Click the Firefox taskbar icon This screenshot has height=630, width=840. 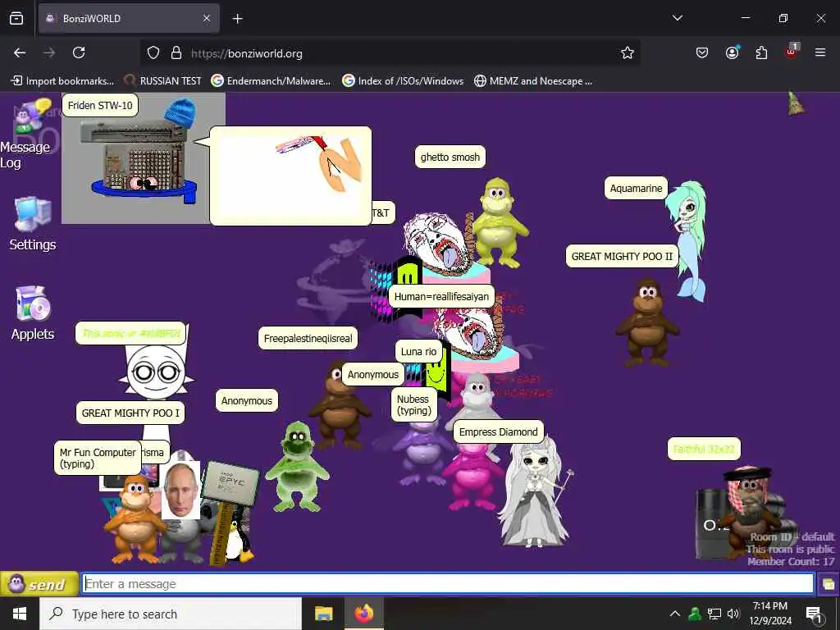pos(363,614)
